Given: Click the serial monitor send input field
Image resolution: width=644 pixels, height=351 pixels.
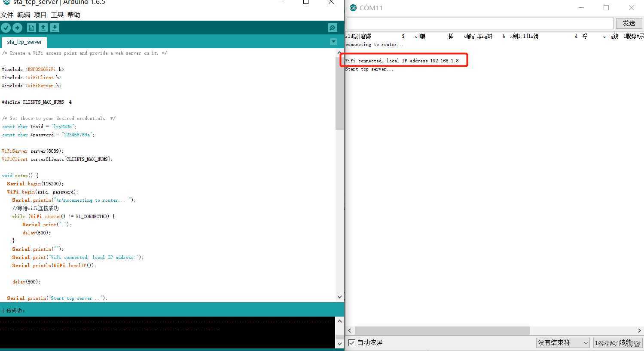Looking at the screenshot, I should click(x=480, y=23).
